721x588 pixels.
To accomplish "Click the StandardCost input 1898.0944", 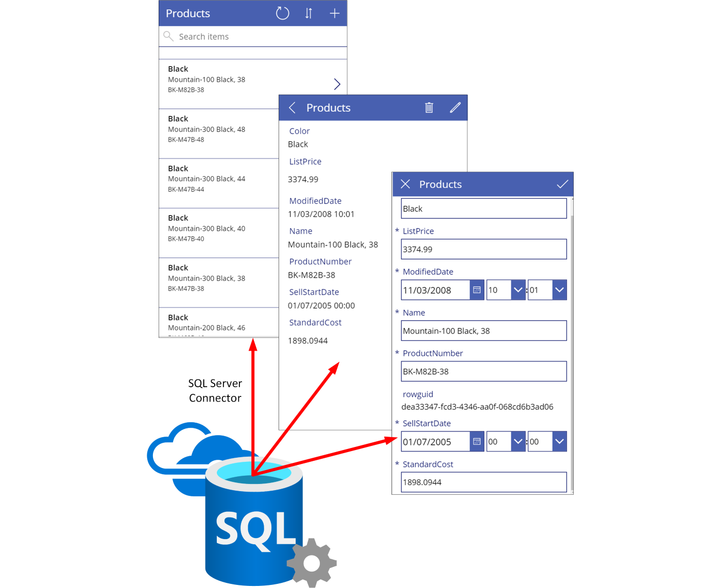I will [484, 482].
